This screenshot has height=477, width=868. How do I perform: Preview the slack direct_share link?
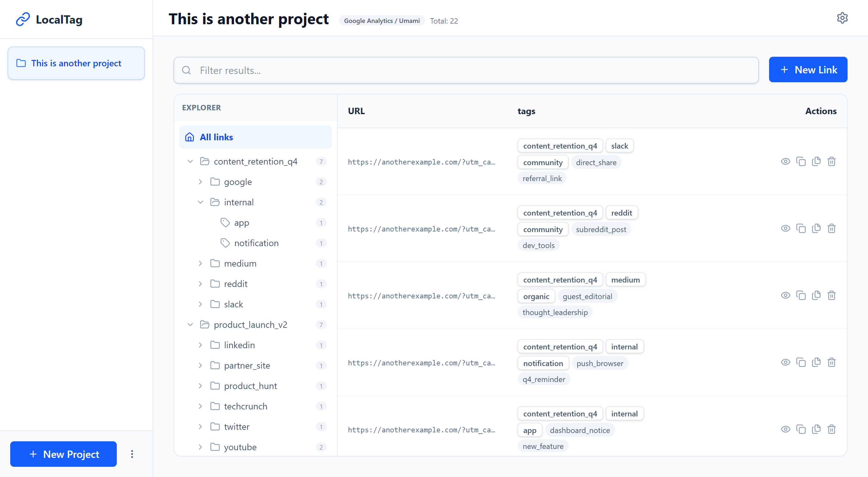point(785,161)
